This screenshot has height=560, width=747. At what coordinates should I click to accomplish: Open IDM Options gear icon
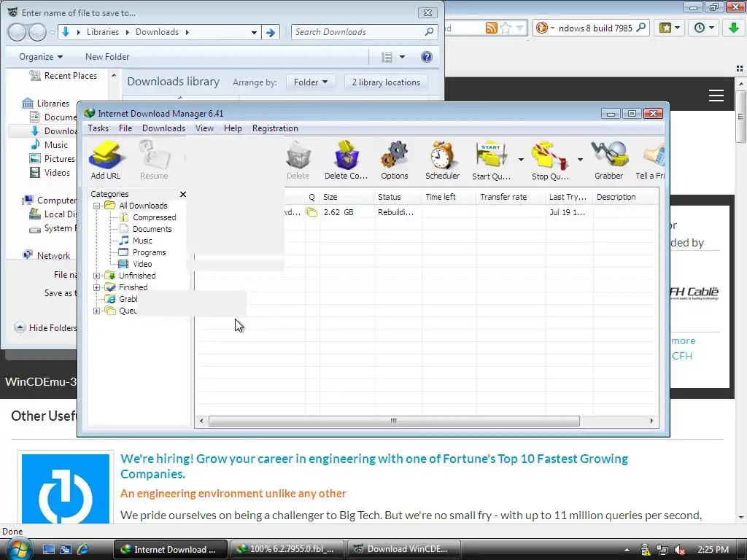(395, 160)
